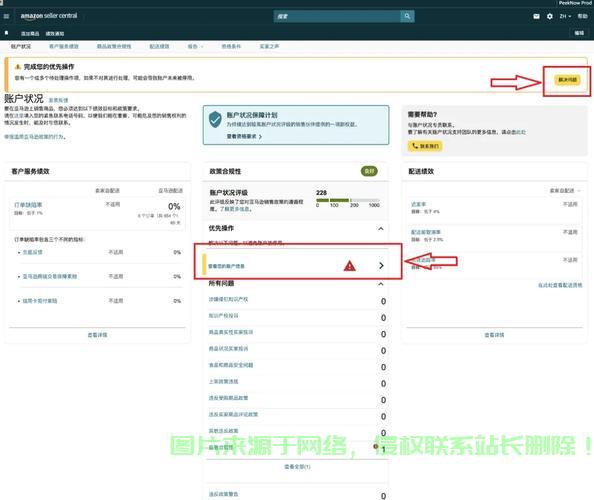This screenshot has height=500, width=594.
Task: Click 查看全部(1) link under all issues
Action: point(297,467)
